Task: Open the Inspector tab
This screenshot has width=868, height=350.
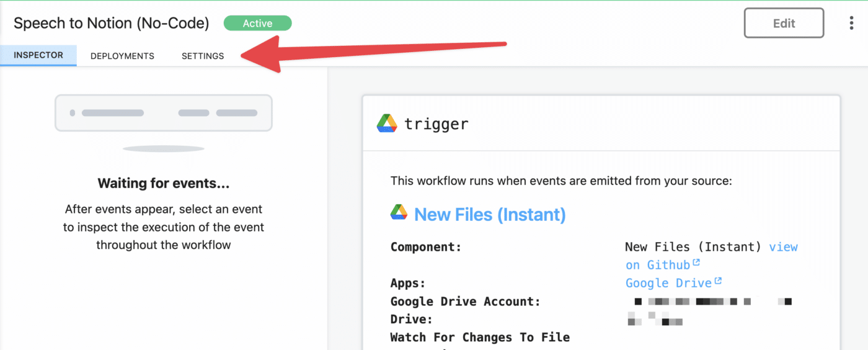Action: coord(38,55)
